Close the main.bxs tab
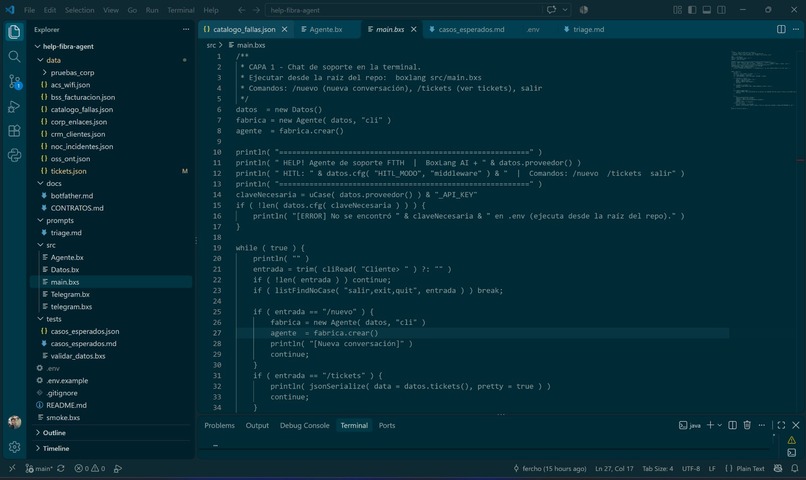806x480 pixels. point(413,29)
